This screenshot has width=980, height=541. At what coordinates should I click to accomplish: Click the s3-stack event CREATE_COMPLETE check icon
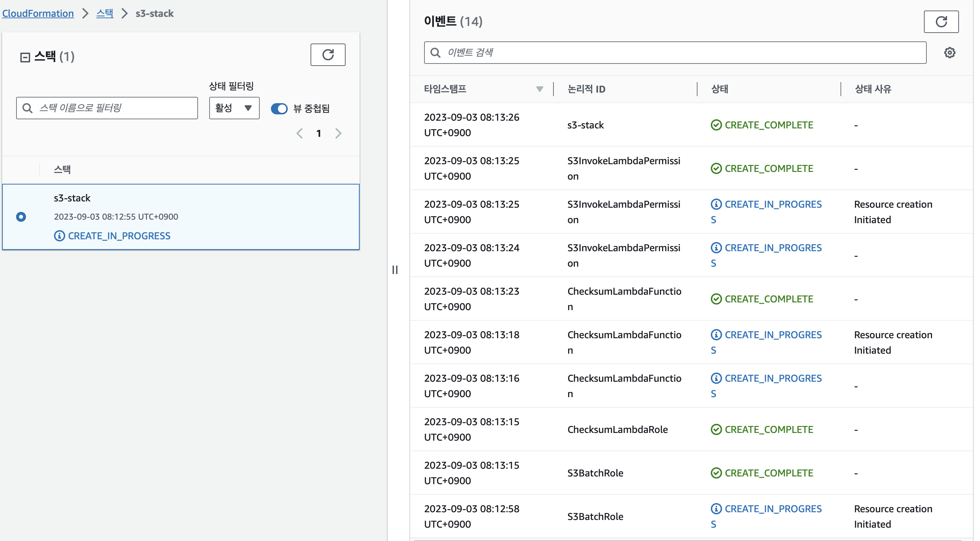click(x=716, y=125)
